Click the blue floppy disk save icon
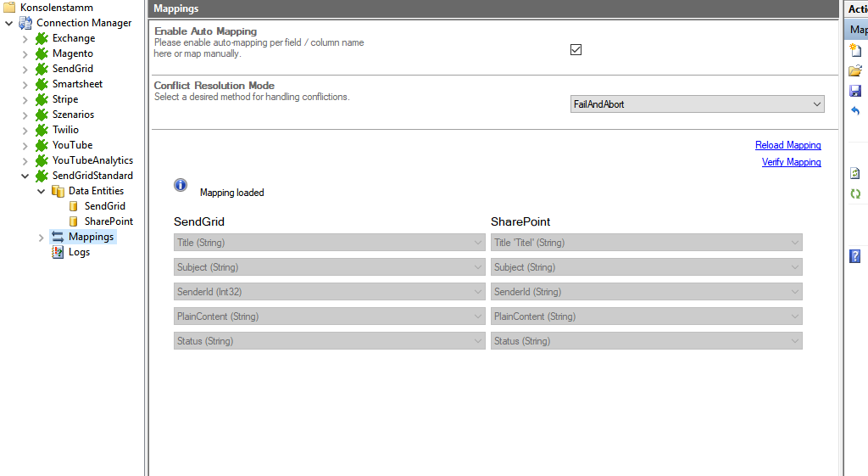The height and width of the screenshot is (476, 868). click(x=855, y=91)
